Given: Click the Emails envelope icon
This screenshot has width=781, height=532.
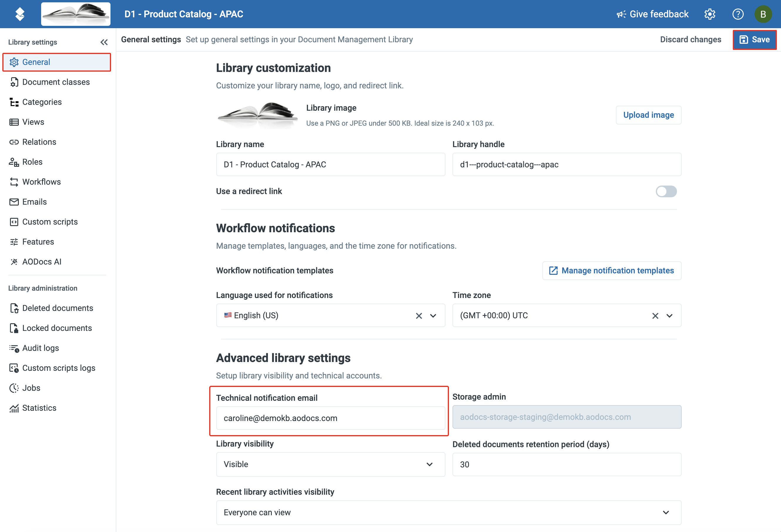Looking at the screenshot, I should (14, 202).
